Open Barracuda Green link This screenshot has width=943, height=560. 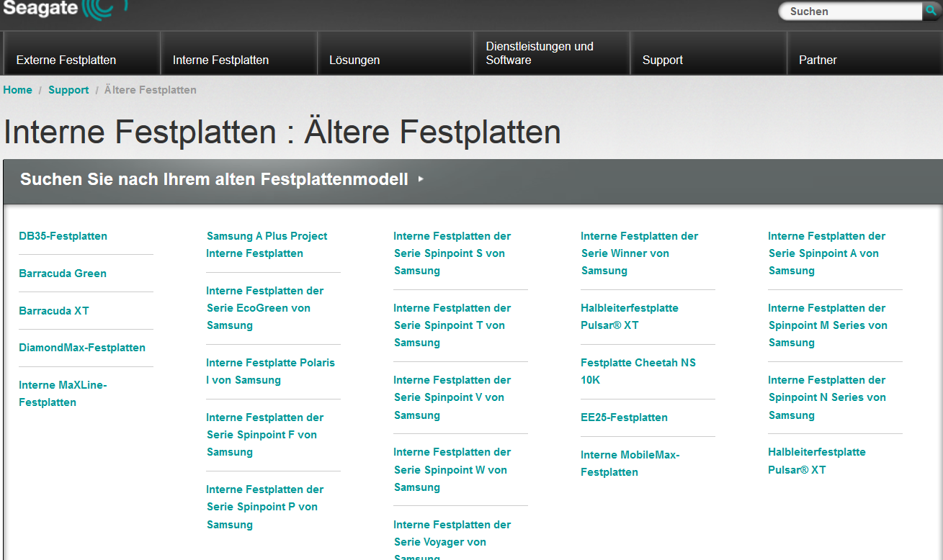tap(63, 274)
